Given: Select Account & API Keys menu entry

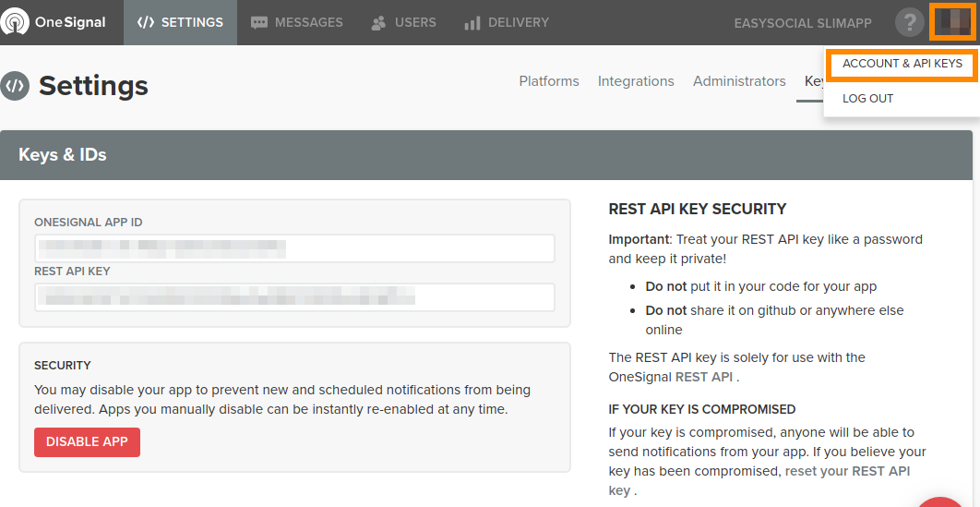Looking at the screenshot, I should [x=902, y=65].
